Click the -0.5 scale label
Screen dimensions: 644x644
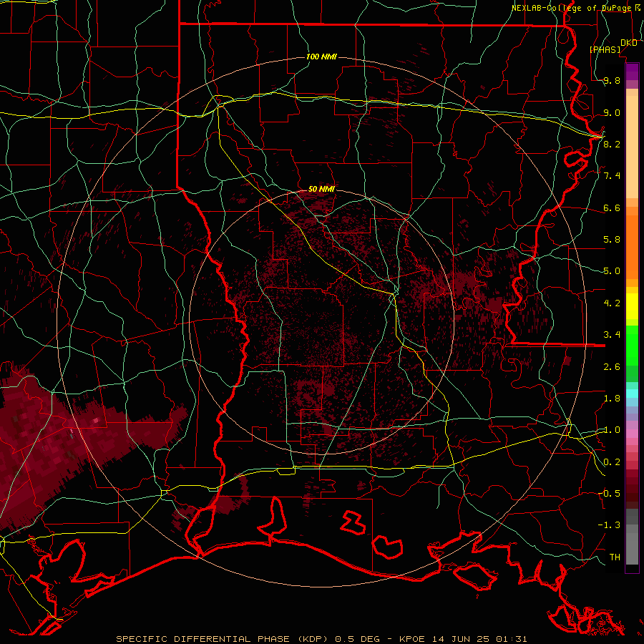609,493
